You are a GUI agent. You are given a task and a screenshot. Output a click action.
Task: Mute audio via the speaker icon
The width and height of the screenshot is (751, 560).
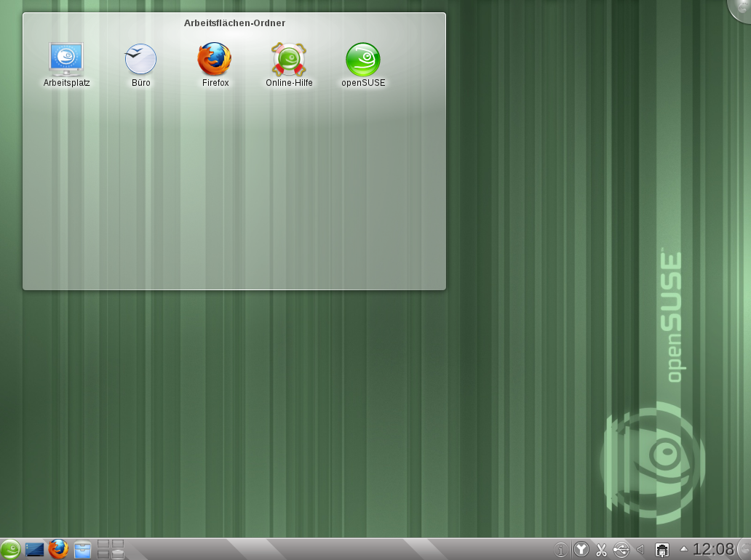coord(640,549)
